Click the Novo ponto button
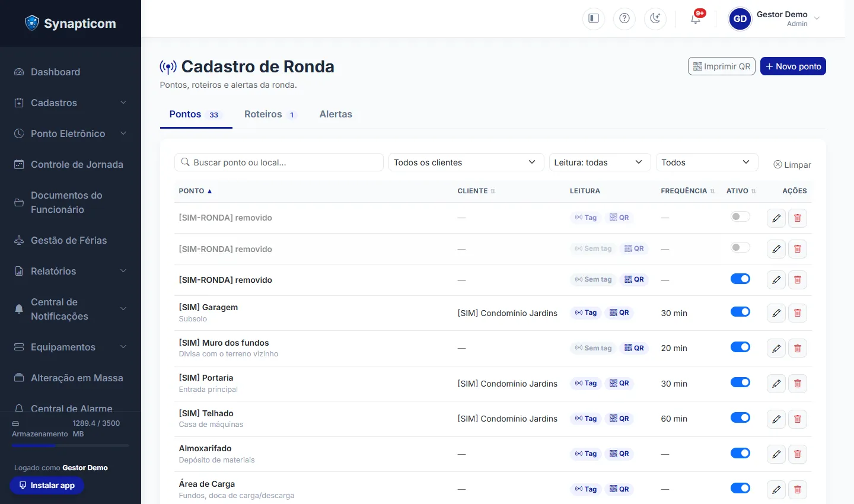The height and width of the screenshot is (504, 854). click(x=793, y=66)
